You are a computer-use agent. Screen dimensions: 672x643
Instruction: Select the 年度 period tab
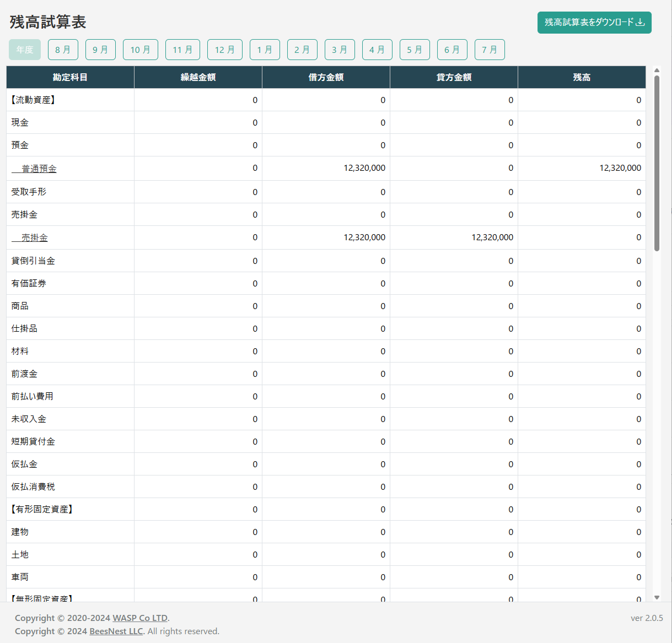click(25, 50)
